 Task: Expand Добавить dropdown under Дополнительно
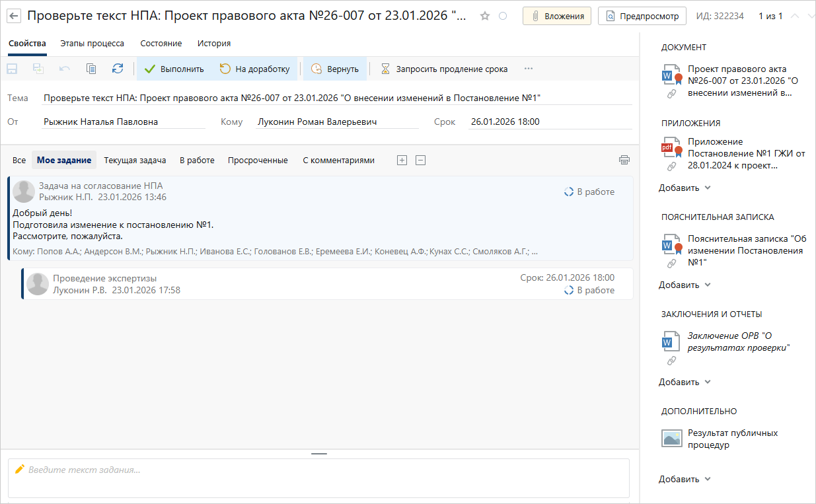point(685,479)
